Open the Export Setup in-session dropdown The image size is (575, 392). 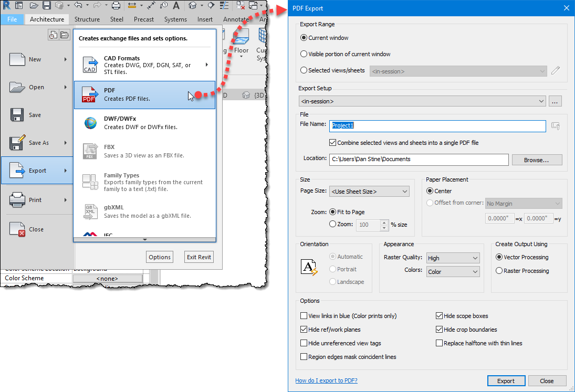click(x=422, y=101)
